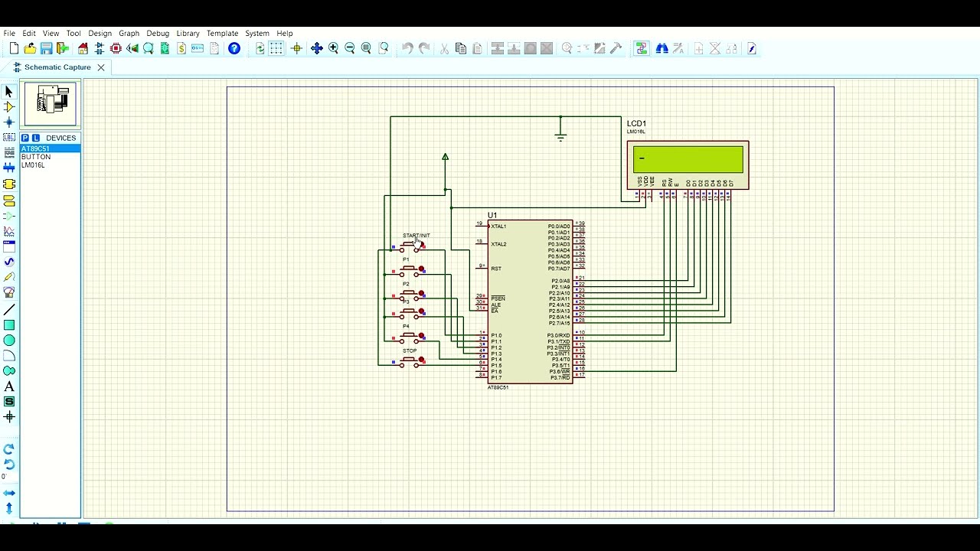Select the Buses Mode tool
The image size is (980, 551).
[x=9, y=168]
